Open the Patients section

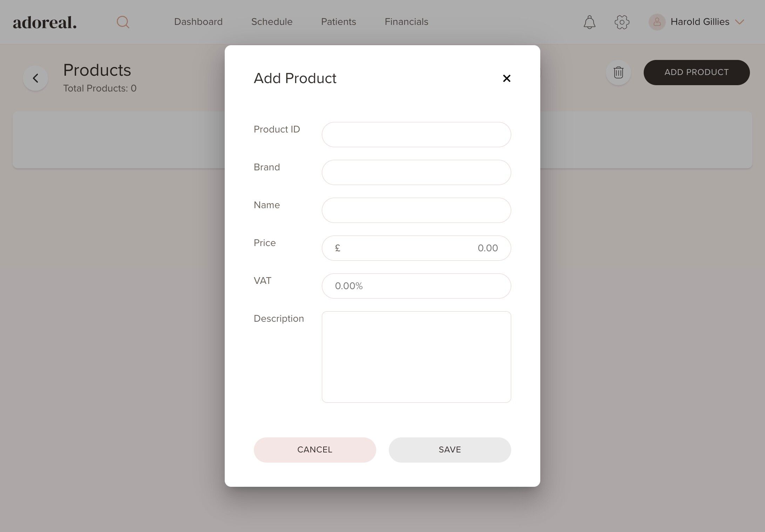[x=338, y=22]
